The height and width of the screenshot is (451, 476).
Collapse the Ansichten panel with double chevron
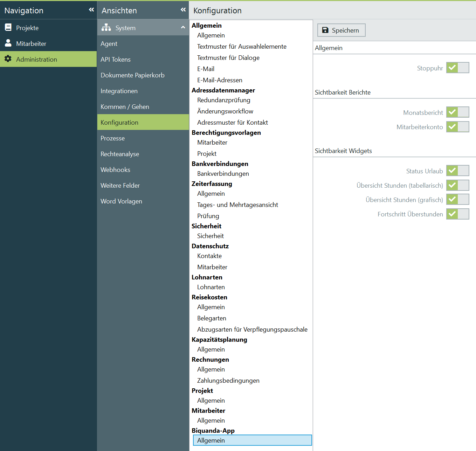(x=183, y=10)
